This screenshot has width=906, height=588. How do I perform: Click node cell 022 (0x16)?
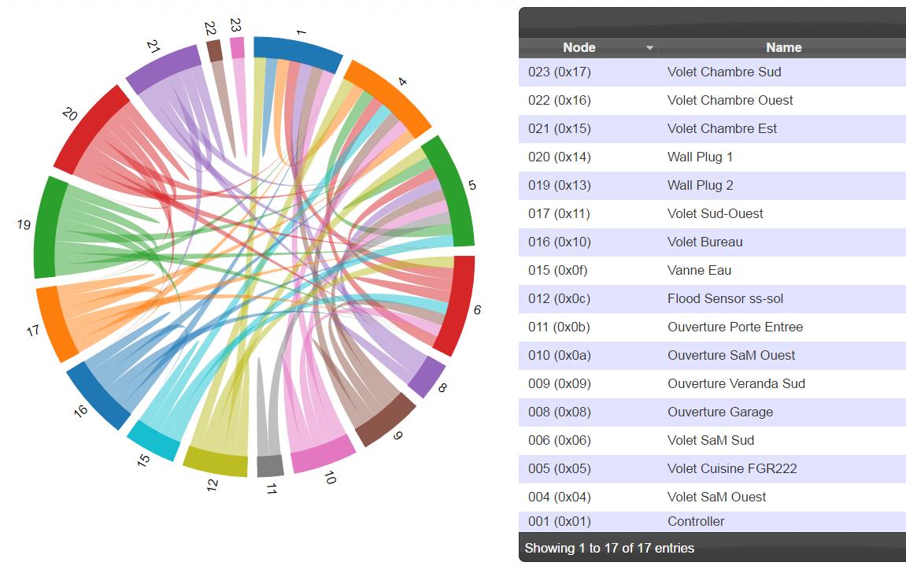[560, 100]
